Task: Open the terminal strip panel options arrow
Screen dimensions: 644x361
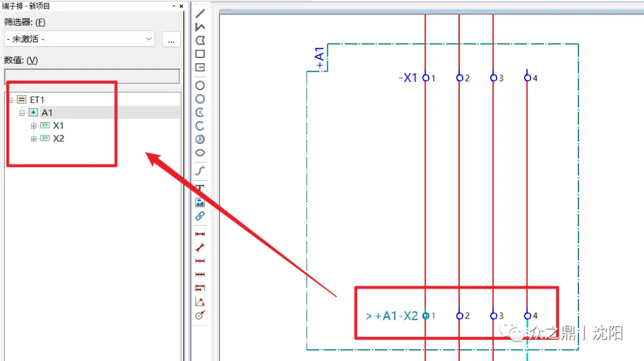Action: (174, 6)
